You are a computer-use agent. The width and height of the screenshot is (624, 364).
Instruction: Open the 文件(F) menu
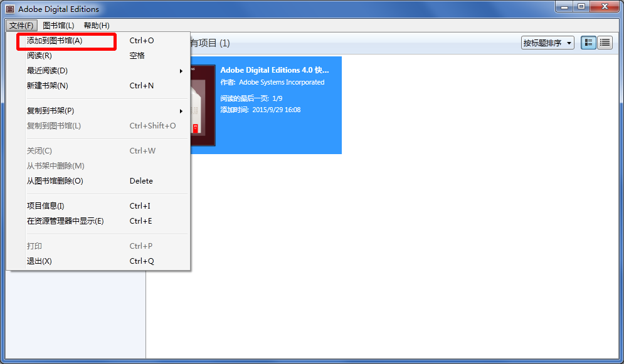click(x=21, y=26)
